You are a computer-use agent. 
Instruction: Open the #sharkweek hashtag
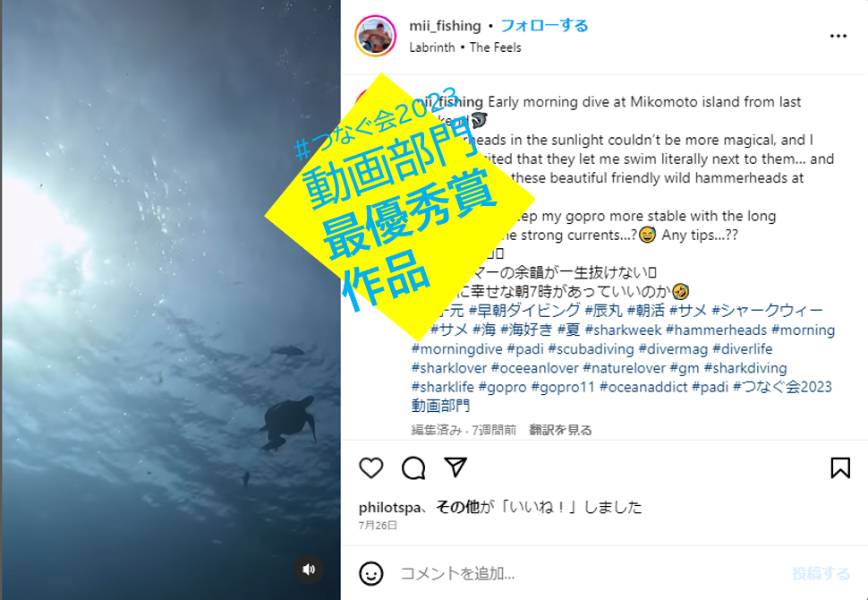tap(624, 330)
